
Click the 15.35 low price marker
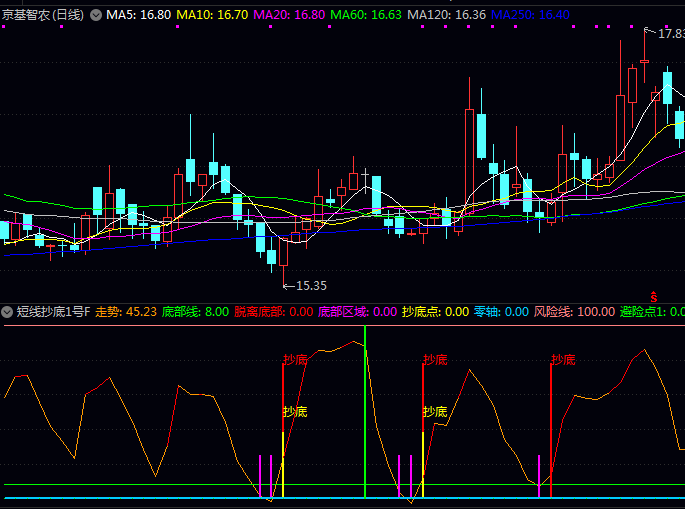coord(311,286)
